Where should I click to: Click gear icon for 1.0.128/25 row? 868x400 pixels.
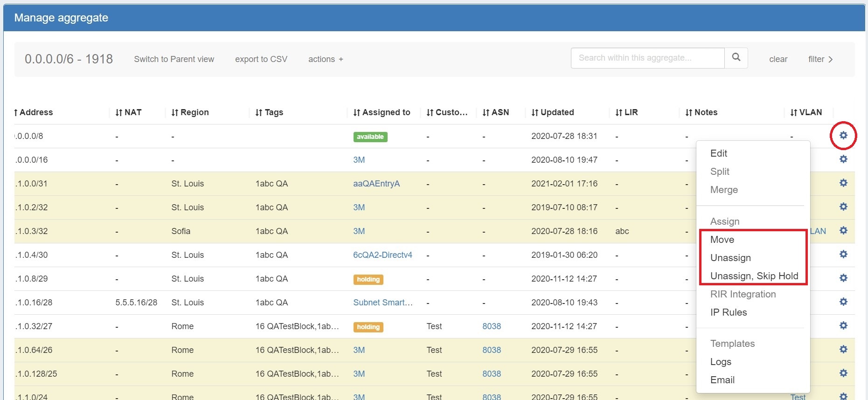point(843,373)
